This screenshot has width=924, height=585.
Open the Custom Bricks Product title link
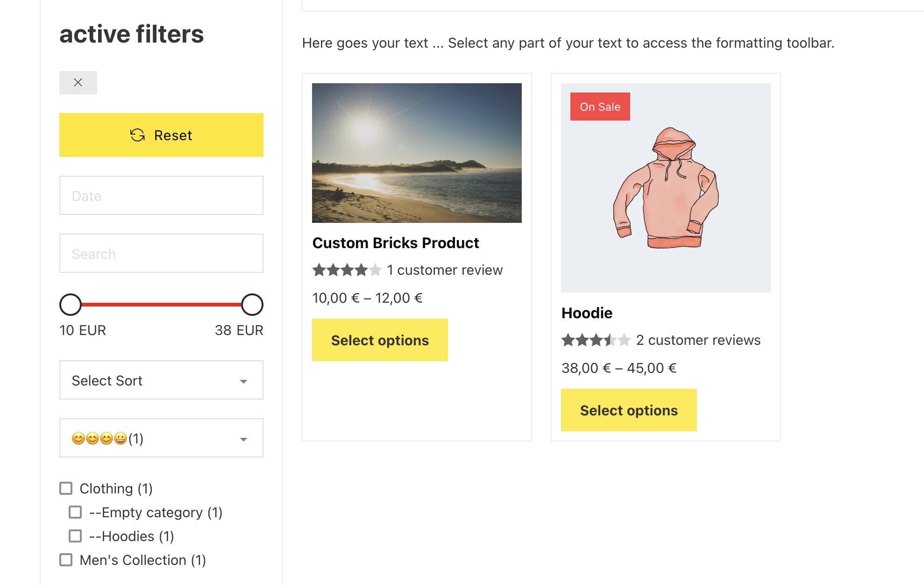pos(396,243)
